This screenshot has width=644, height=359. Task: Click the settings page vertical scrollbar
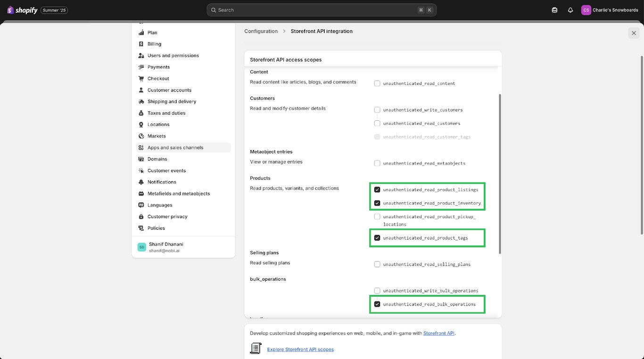point(641,145)
